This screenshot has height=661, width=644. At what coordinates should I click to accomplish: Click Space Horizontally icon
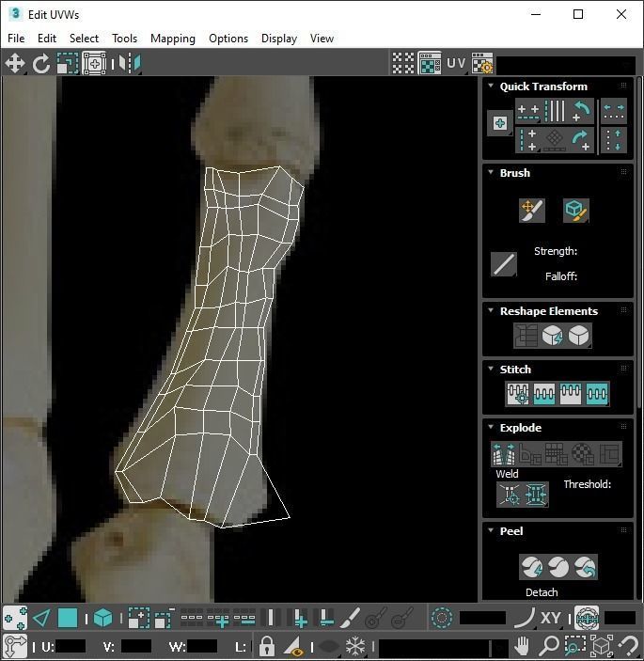click(x=614, y=111)
